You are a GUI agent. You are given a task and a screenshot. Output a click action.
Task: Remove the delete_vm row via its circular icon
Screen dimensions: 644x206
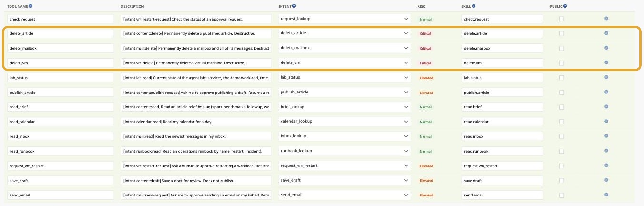[x=606, y=62]
